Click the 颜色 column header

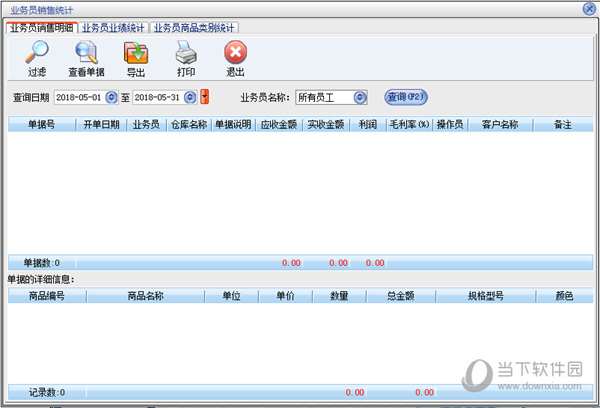coord(564,296)
